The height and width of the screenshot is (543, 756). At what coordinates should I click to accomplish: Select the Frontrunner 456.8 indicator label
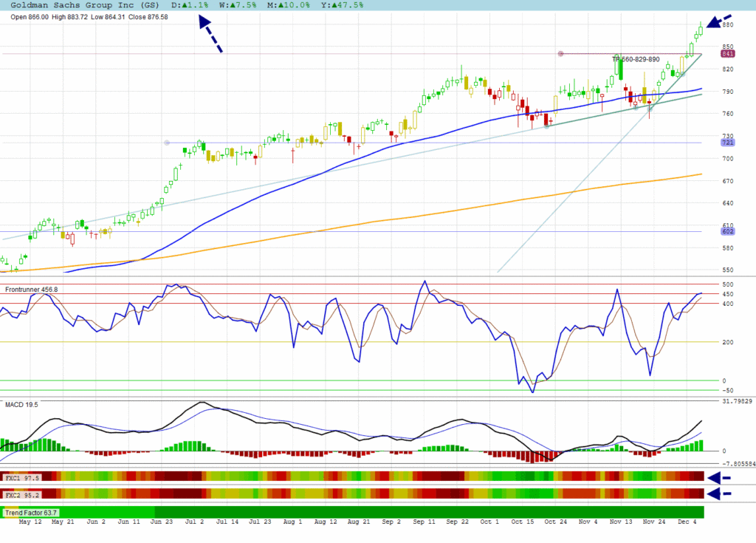pyautogui.click(x=32, y=290)
